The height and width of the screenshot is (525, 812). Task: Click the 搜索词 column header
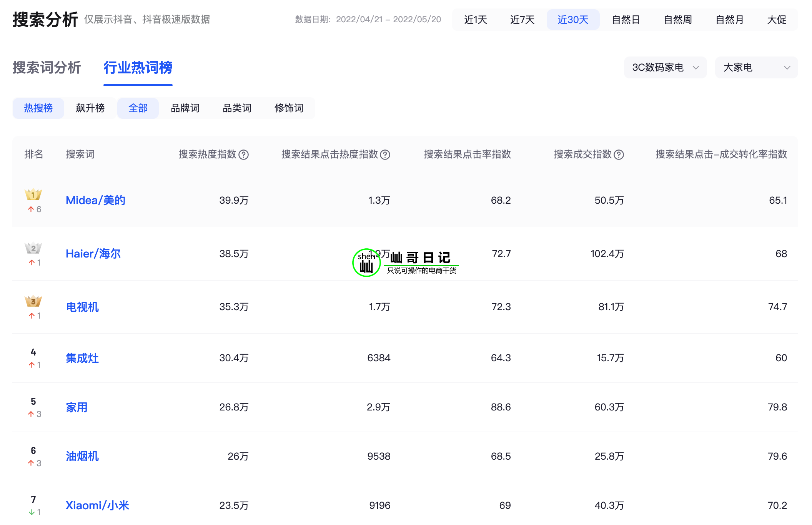click(x=80, y=155)
